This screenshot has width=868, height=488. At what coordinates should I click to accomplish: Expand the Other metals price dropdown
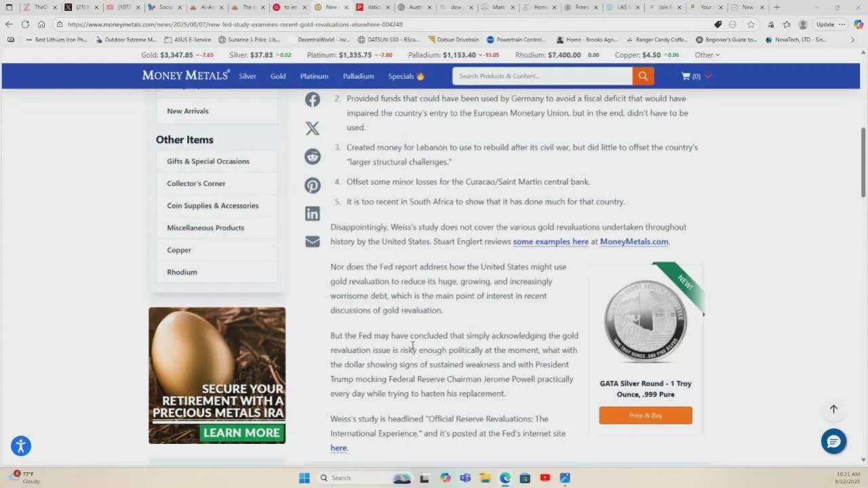tap(707, 55)
